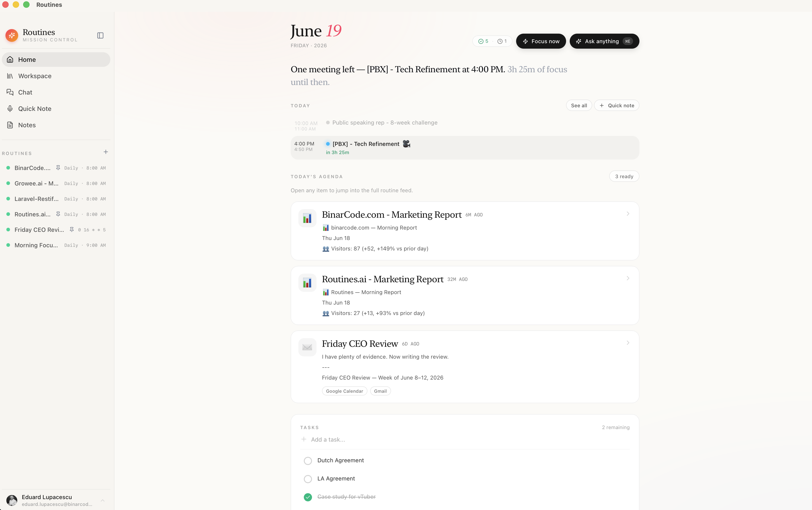Image resolution: width=812 pixels, height=510 pixels.
Task: Click the video camera icon on Tech Refinement
Action: tap(407, 144)
